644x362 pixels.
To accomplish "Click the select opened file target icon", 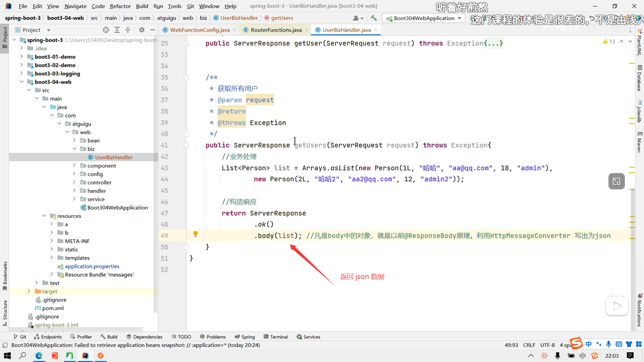I will 106,30.
